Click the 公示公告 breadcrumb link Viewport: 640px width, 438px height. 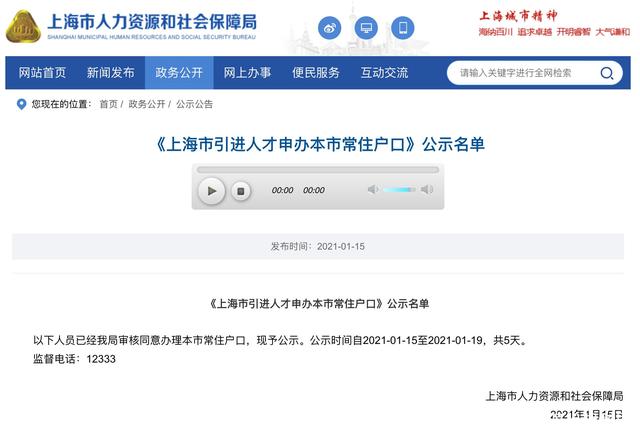pyautogui.click(x=194, y=104)
